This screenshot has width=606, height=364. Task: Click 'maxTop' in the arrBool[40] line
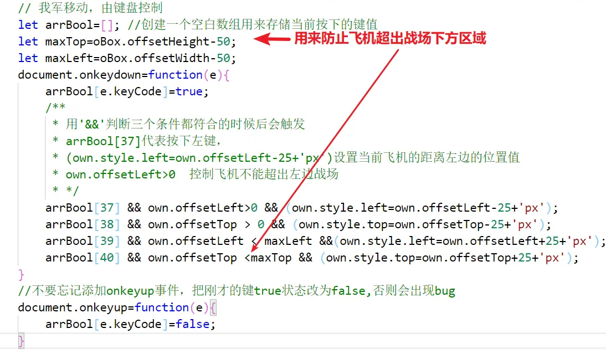coord(271,258)
